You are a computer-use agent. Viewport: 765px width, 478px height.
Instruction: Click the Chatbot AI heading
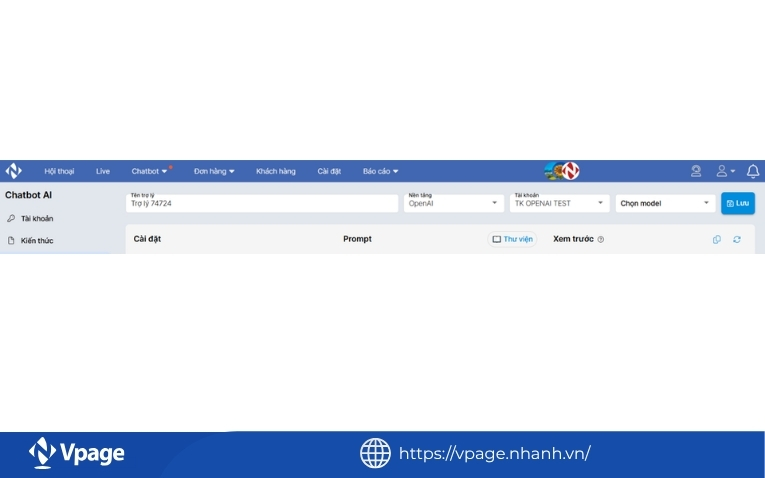click(28, 195)
